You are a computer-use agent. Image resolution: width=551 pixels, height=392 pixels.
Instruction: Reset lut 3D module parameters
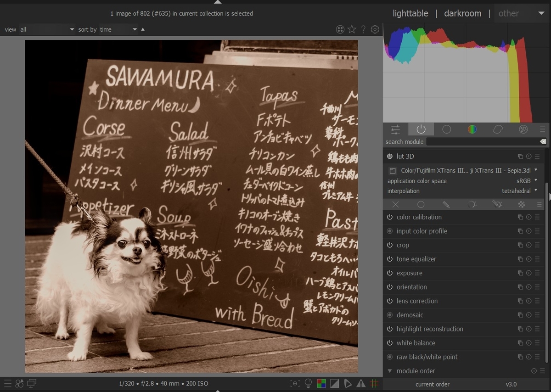tap(529, 157)
